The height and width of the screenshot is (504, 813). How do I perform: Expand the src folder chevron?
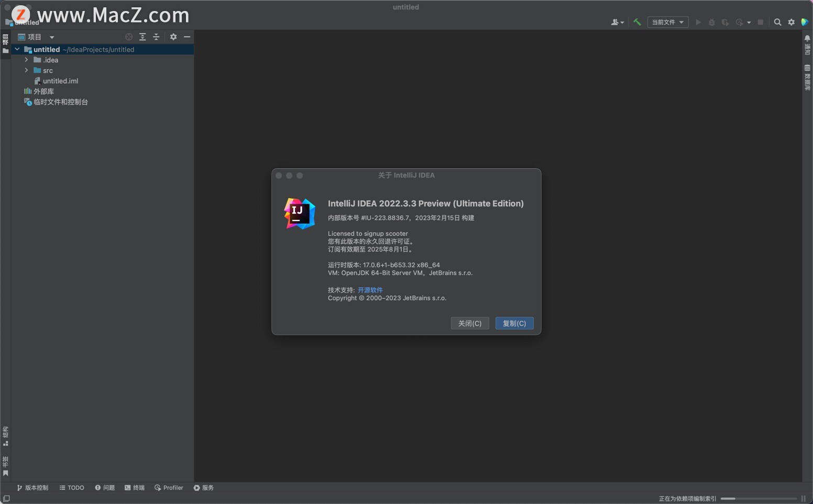click(27, 70)
